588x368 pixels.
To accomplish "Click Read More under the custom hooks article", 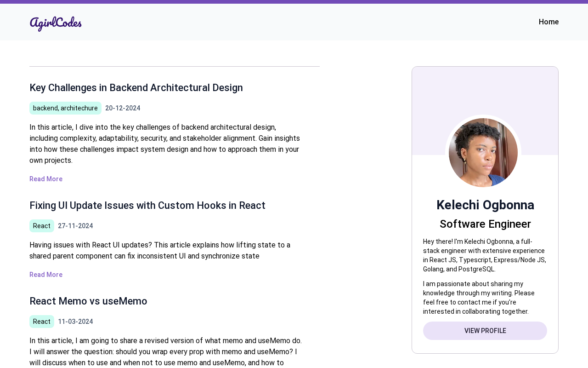I will pos(46,275).
